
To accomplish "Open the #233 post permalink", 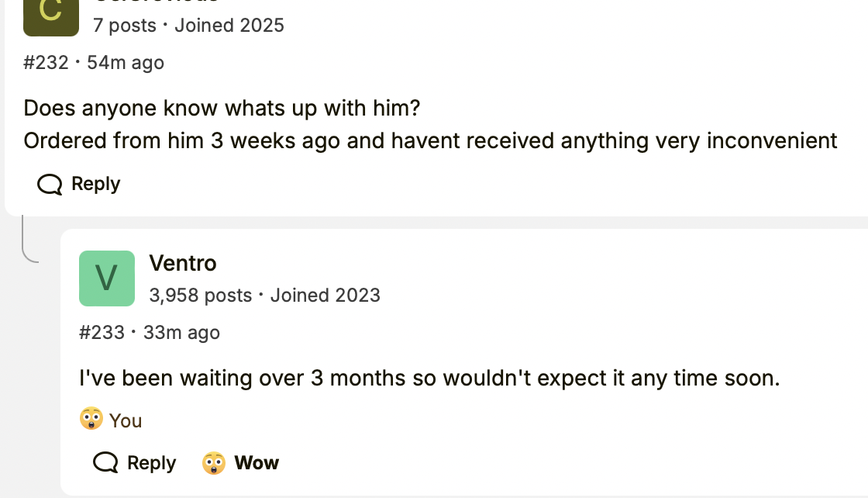I will [102, 333].
